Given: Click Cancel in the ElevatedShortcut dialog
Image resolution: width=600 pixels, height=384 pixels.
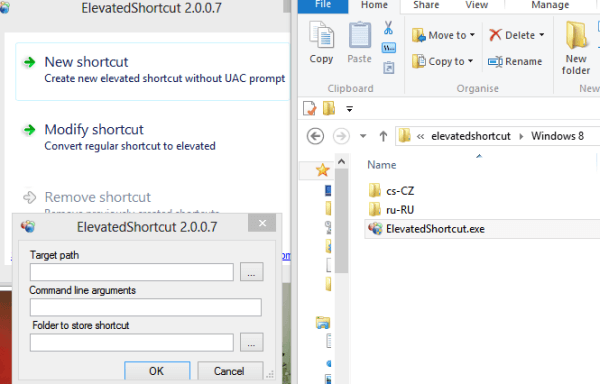Looking at the screenshot, I should click(230, 371).
